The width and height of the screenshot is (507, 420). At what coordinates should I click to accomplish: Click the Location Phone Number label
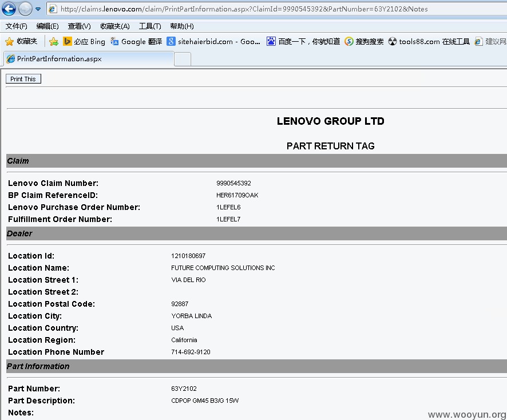coord(56,352)
